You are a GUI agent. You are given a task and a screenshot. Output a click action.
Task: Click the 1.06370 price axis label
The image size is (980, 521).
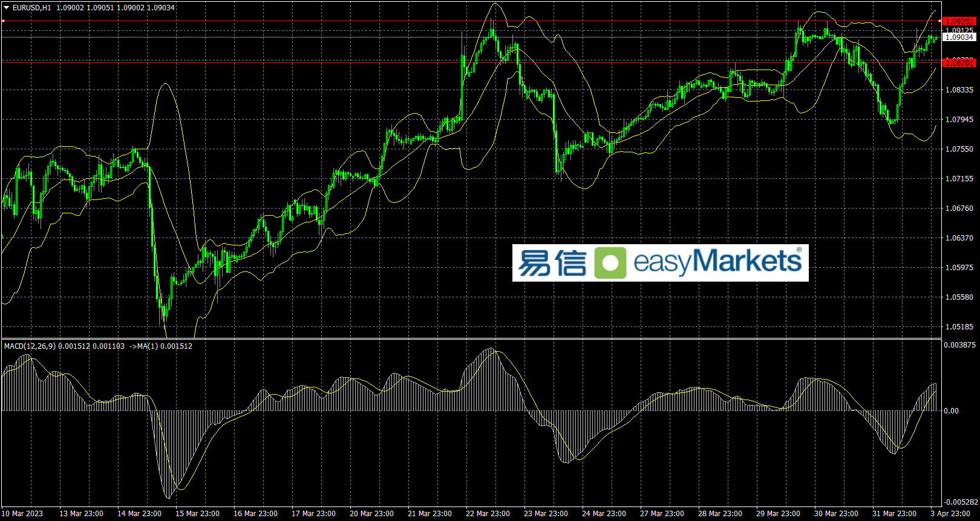tap(959, 238)
